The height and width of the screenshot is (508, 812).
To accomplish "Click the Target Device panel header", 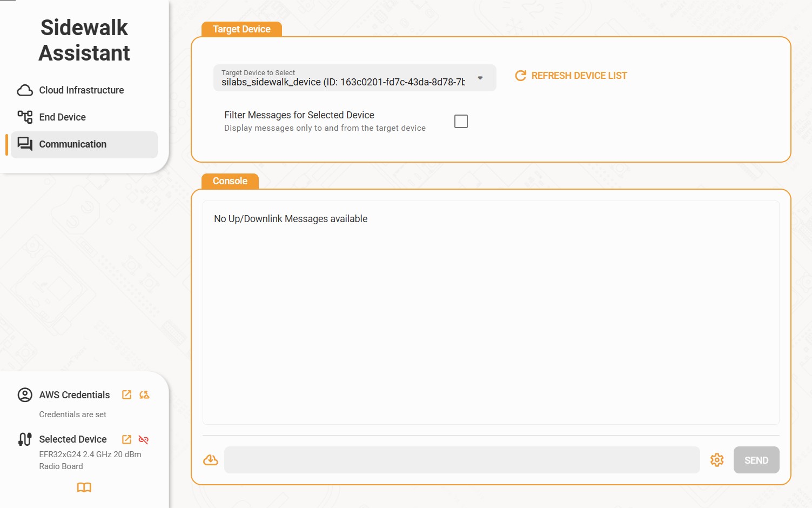I will (x=241, y=29).
